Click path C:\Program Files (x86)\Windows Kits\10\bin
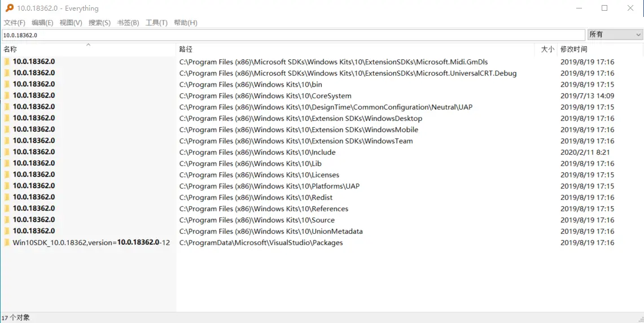Image resolution: width=644 pixels, height=323 pixels. point(251,85)
